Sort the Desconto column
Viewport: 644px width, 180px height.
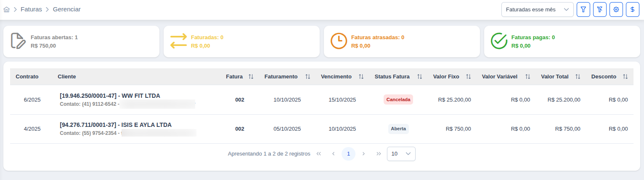[x=625, y=77]
